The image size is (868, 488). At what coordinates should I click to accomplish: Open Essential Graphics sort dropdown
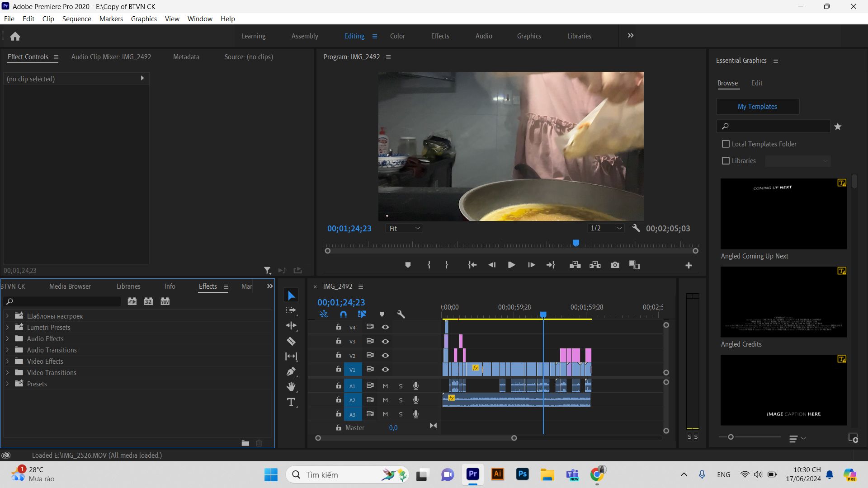pos(797,439)
